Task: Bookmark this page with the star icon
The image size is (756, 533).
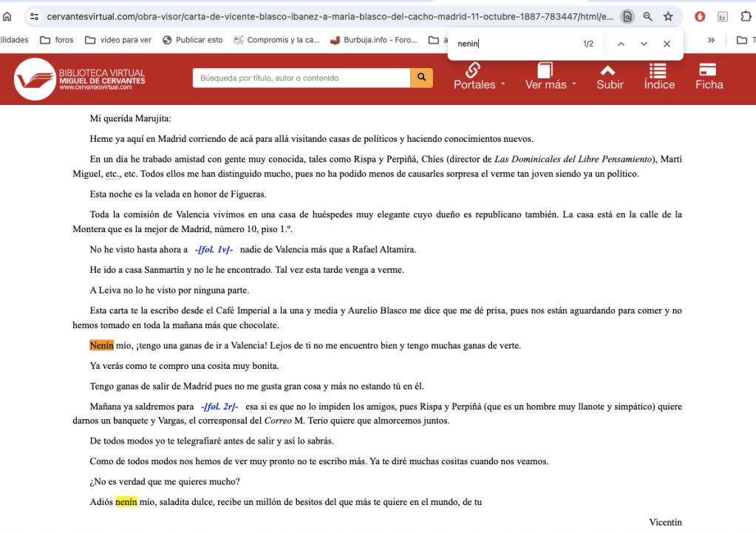Action: (x=668, y=16)
